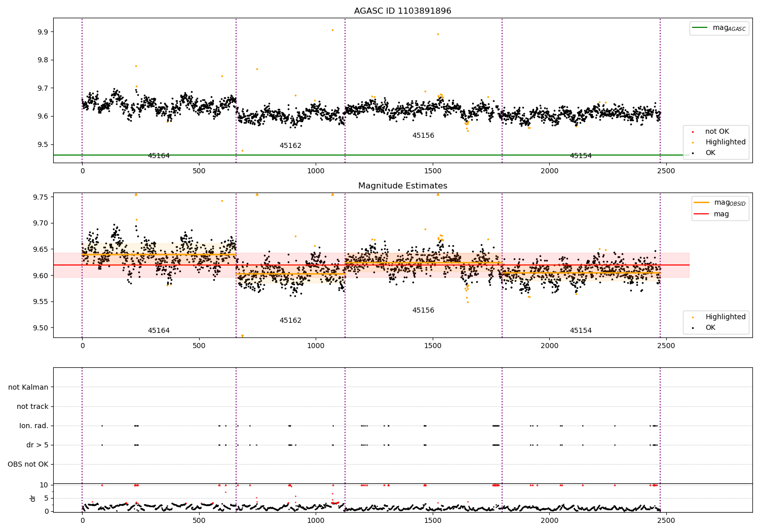Click the 9.8 y-axis tick label
This screenshot has width=760, height=532.
(43, 60)
